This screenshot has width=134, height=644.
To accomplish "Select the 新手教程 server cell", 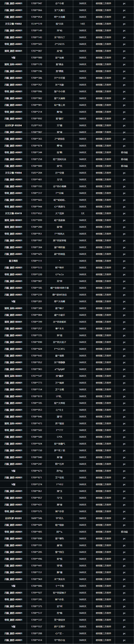I will (13, 261).
